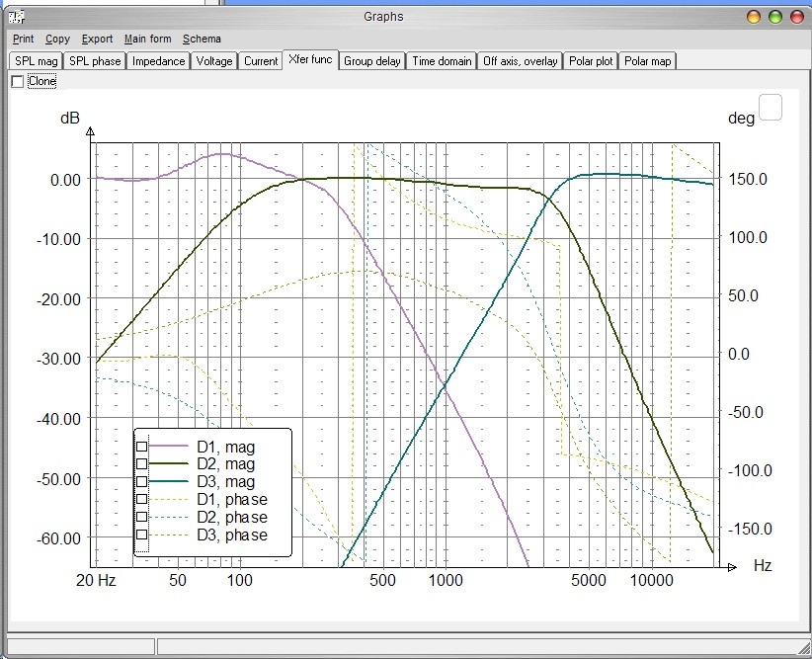Click the red close window button
812x659 pixels.
[x=797, y=17]
